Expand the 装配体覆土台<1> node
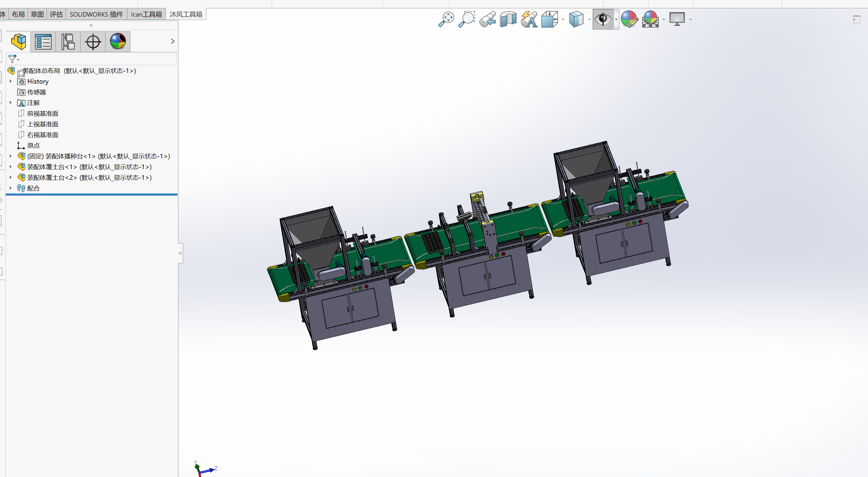The width and height of the screenshot is (868, 477). pos(10,167)
